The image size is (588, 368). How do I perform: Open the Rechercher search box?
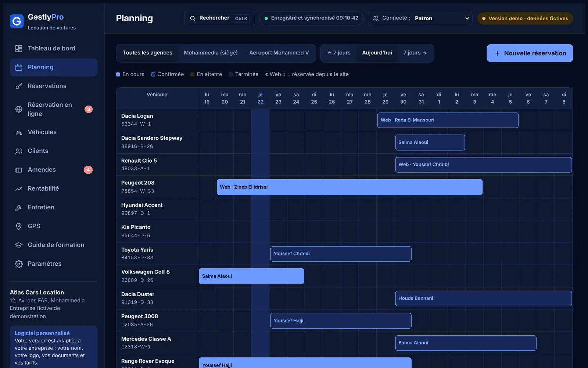(x=219, y=18)
